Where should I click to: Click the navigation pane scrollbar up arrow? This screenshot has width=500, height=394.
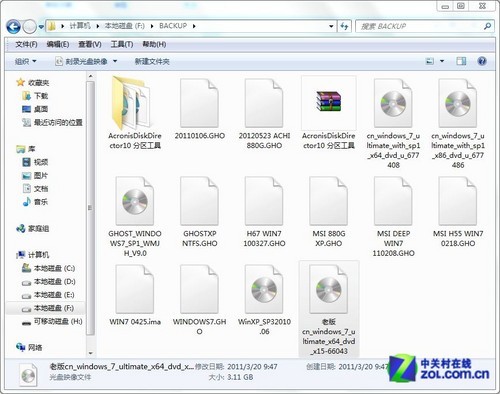(x=90, y=76)
